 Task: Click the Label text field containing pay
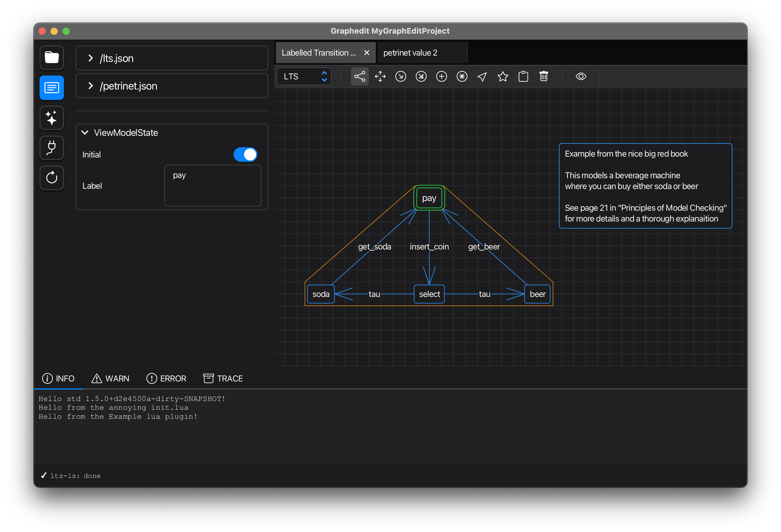(213, 185)
